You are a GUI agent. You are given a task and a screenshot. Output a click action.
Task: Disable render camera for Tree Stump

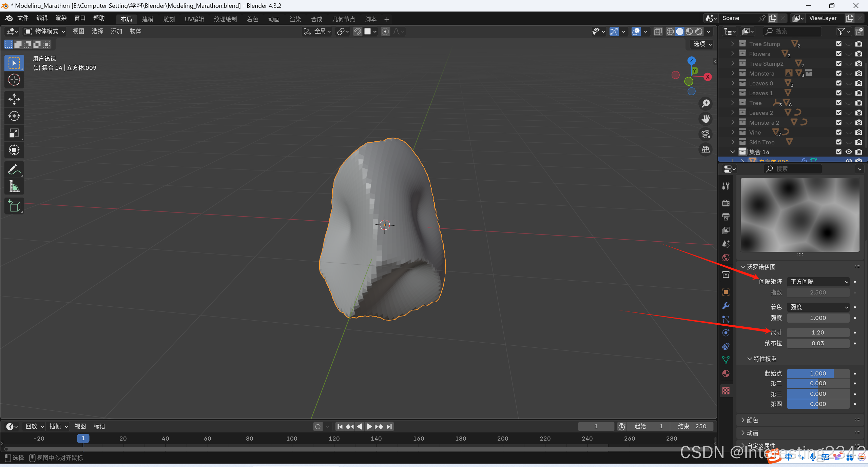tap(859, 44)
